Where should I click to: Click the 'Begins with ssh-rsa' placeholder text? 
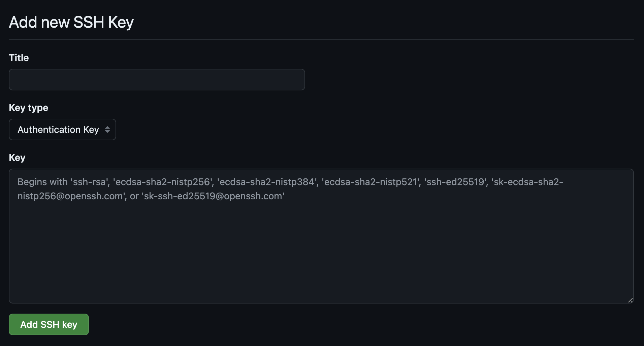coord(63,182)
